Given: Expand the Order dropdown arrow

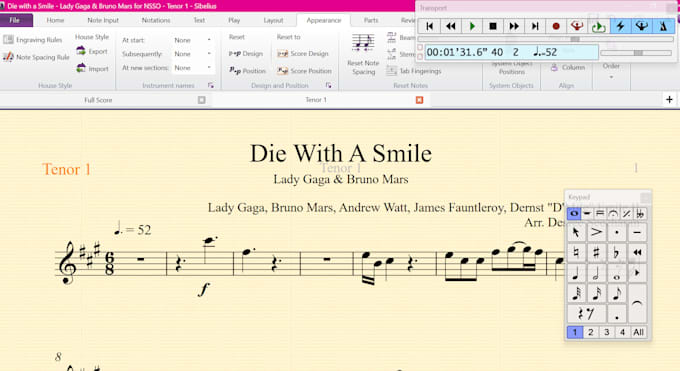Looking at the screenshot, I should click(611, 77).
